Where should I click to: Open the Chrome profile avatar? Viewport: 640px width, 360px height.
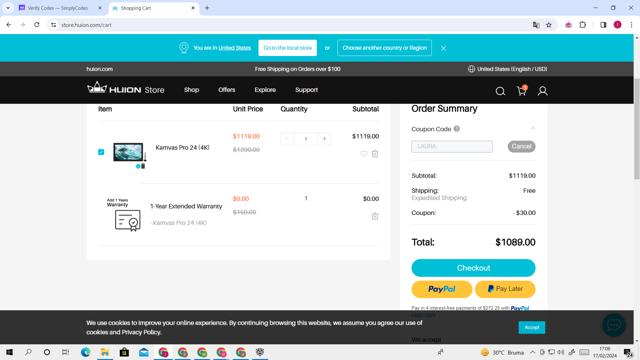click(617, 25)
